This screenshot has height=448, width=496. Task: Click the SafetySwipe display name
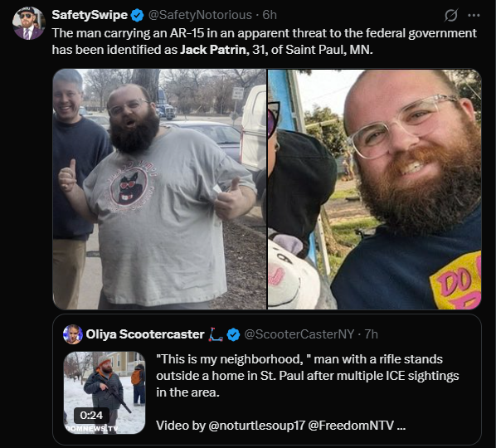pos(90,15)
